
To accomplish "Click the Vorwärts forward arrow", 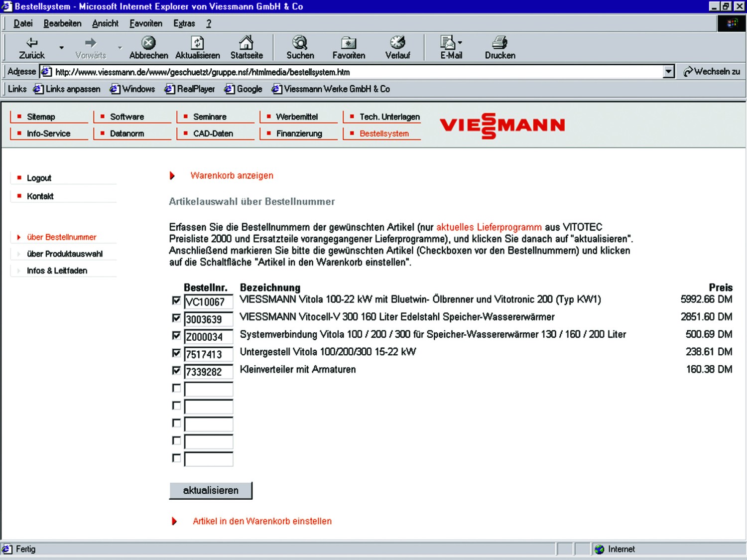I will (x=91, y=48).
